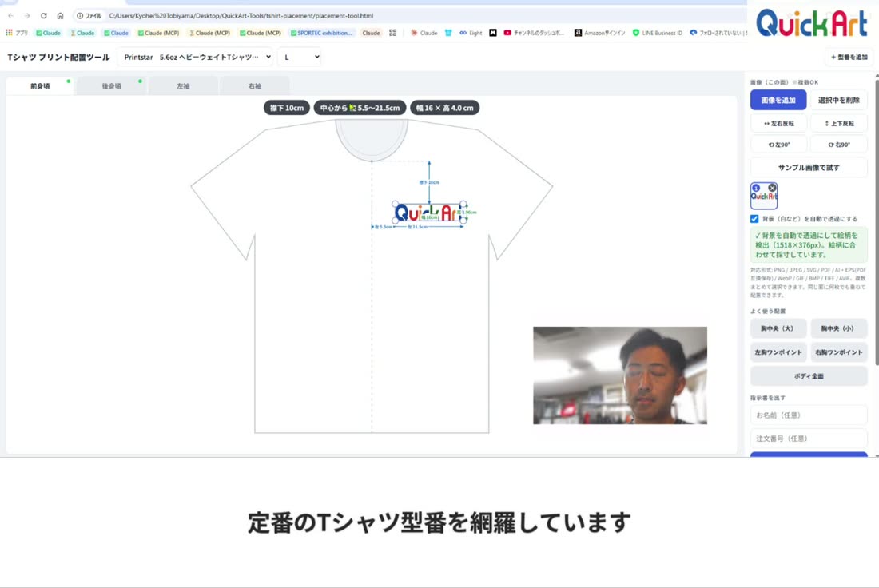
Task: Click the browser forward arrow
Action: click(x=27, y=16)
